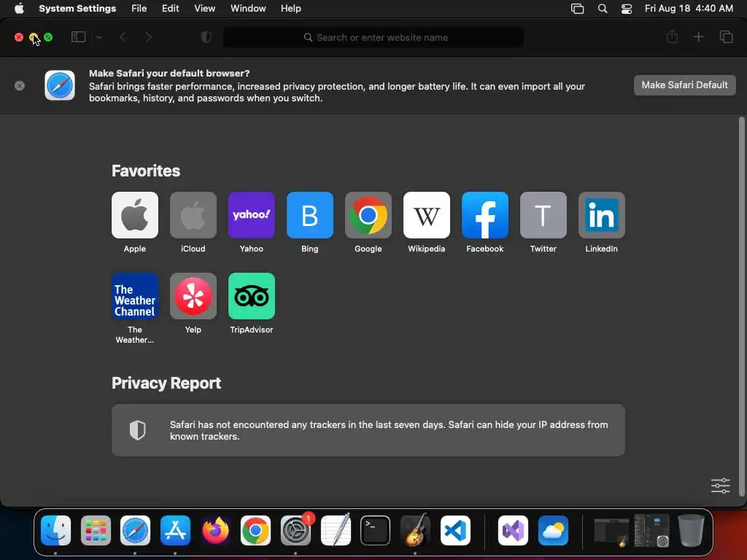This screenshot has height=560, width=747.
Task: Open System Settings from the Dock
Action: [x=295, y=530]
